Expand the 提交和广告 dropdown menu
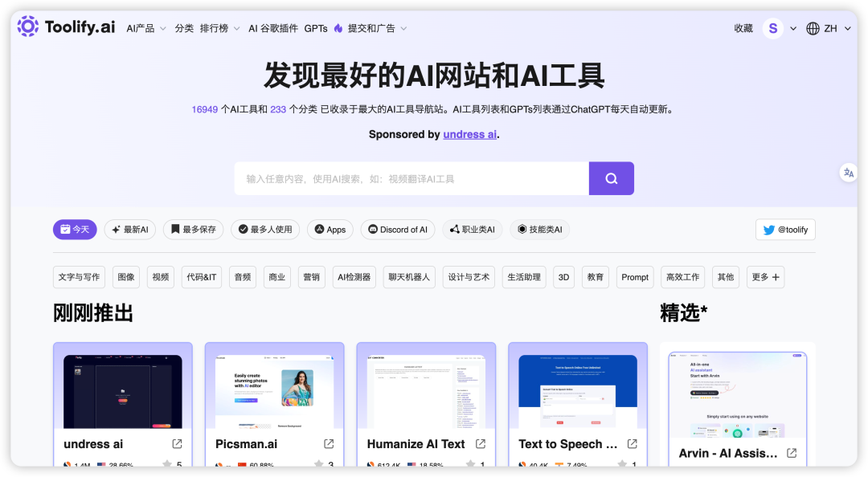 pos(377,28)
